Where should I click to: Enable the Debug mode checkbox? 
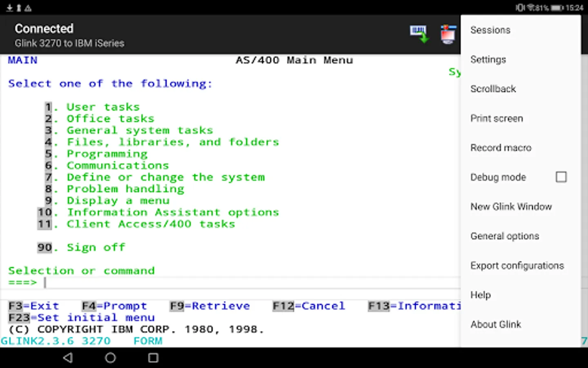coord(561,177)
